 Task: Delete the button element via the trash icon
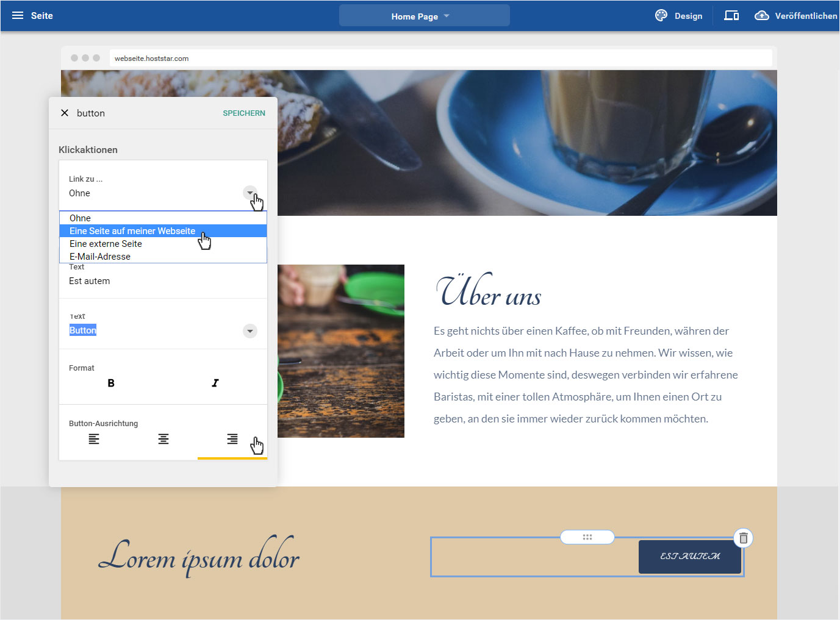click(x=743, y=538)
